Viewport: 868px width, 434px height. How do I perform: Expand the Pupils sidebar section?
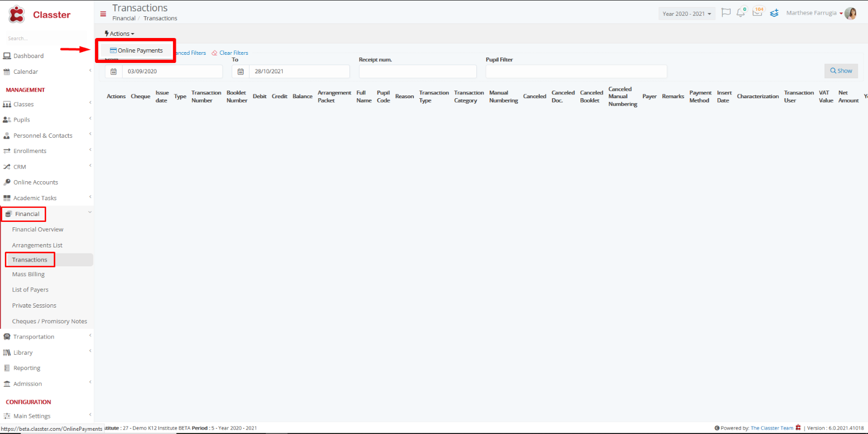[90, 118]
